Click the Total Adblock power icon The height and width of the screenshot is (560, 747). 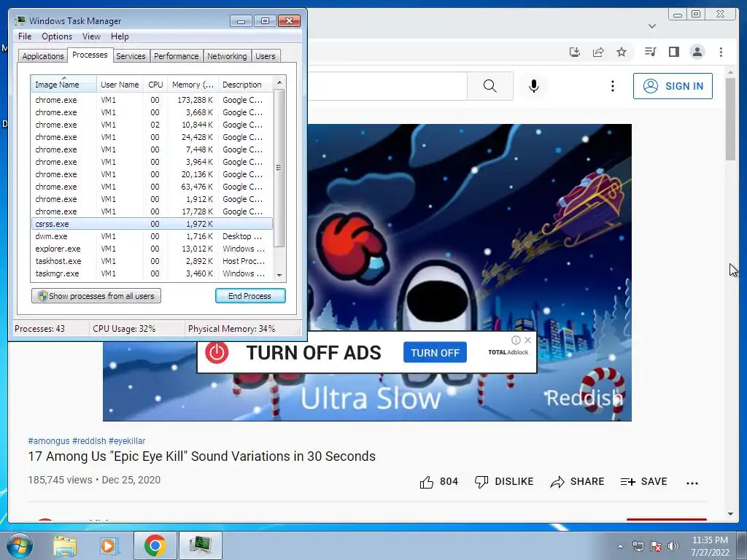217,352
